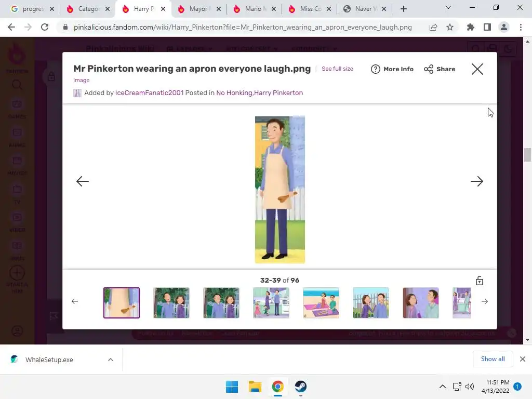Advance thumbnail strip with right arrow
Viewport: 532px width, 399px height.
click(485, 301)
